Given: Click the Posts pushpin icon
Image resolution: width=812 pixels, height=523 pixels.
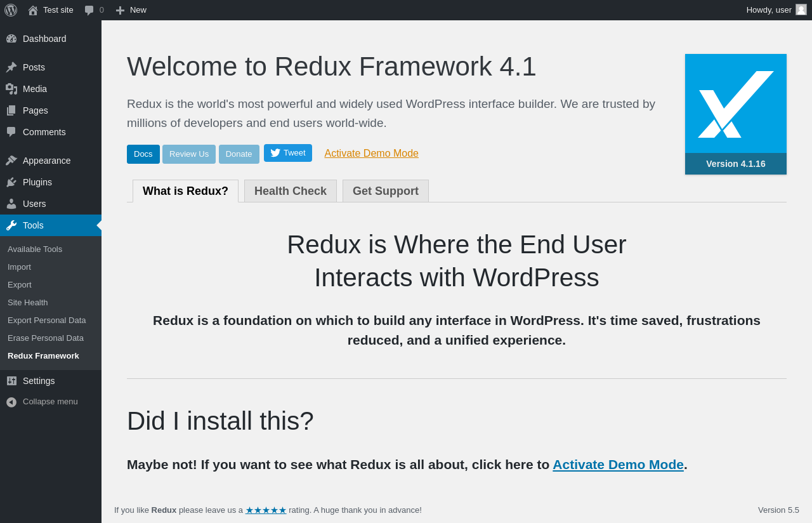Looking at the screenshot, I should (11, 67).
